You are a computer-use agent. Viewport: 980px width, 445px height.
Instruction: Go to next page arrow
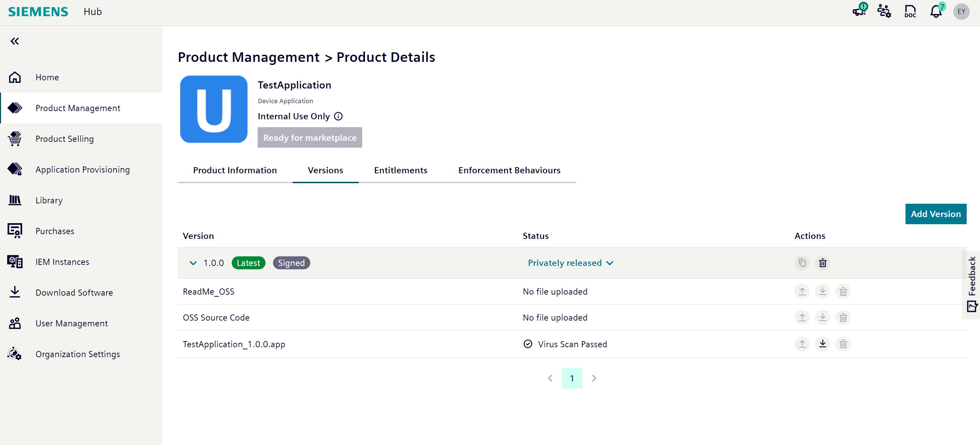point(594,378)
